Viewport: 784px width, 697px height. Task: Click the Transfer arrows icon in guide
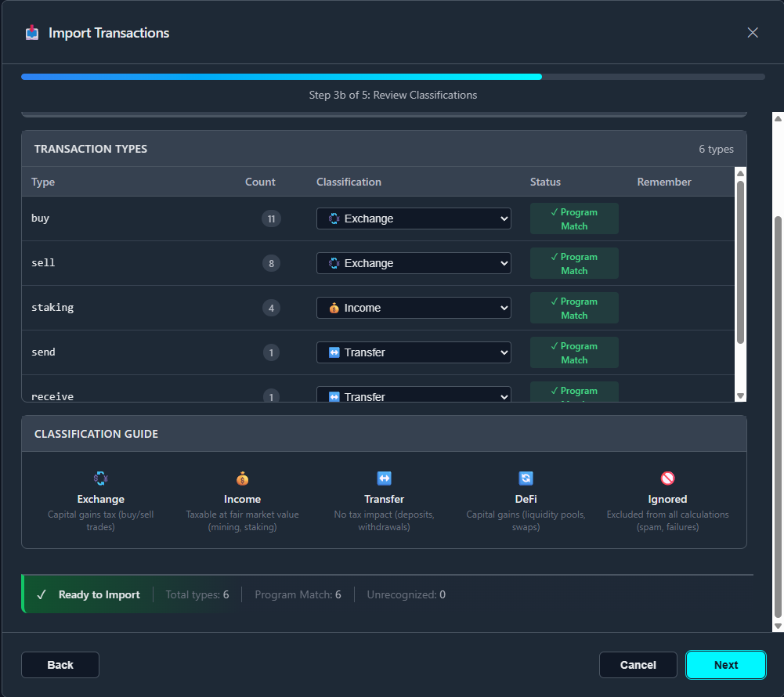(384, 479)
